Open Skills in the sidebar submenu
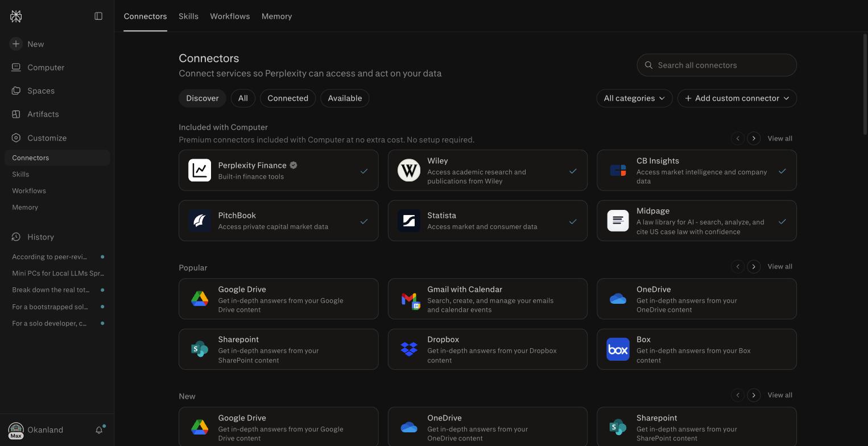 [x=20, y=174]
